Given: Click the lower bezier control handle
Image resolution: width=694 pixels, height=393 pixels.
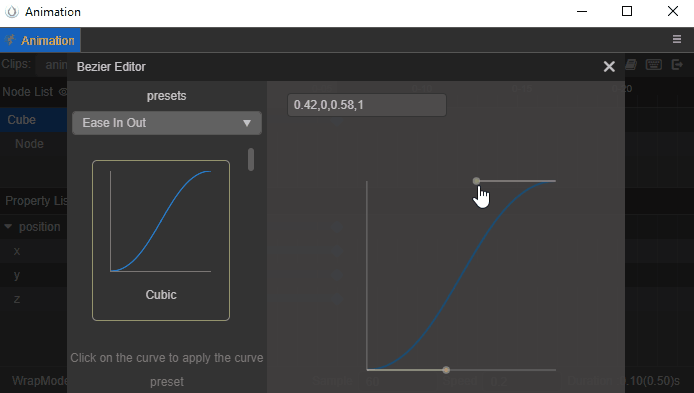Looking at the screenshot, I should [446, 370].
